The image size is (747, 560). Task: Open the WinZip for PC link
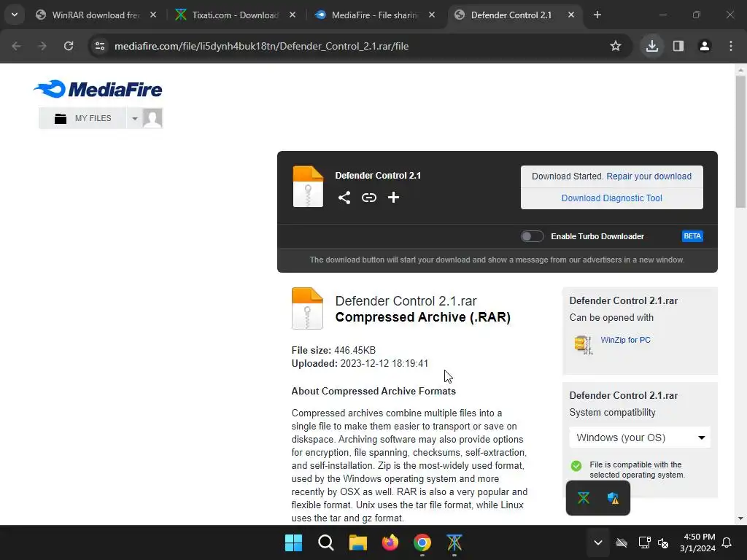(x=625, y=340)
